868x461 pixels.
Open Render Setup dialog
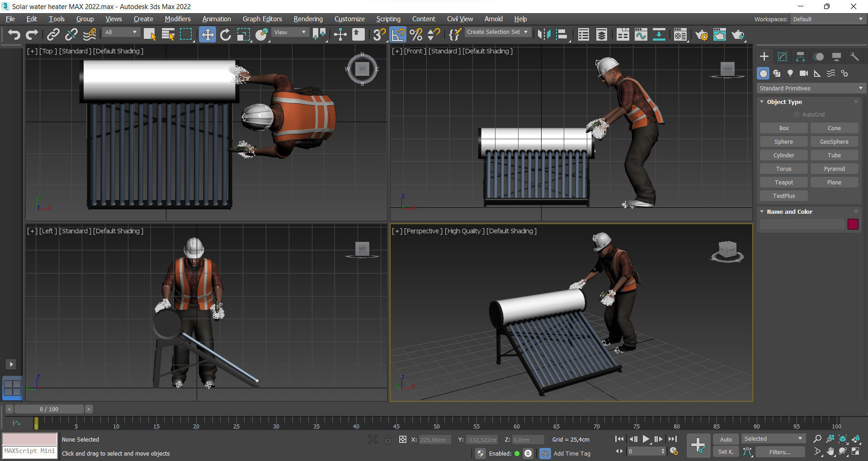pos(702,35)
